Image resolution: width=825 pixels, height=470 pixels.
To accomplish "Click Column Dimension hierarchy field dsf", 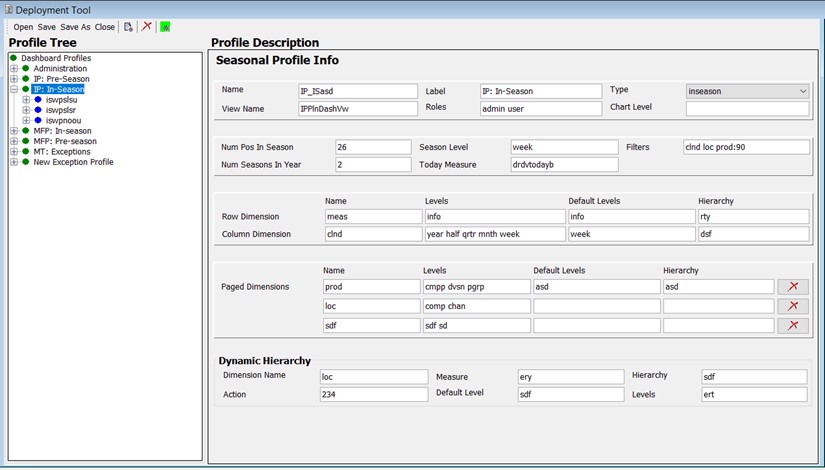I will click(x=753, y=234).
